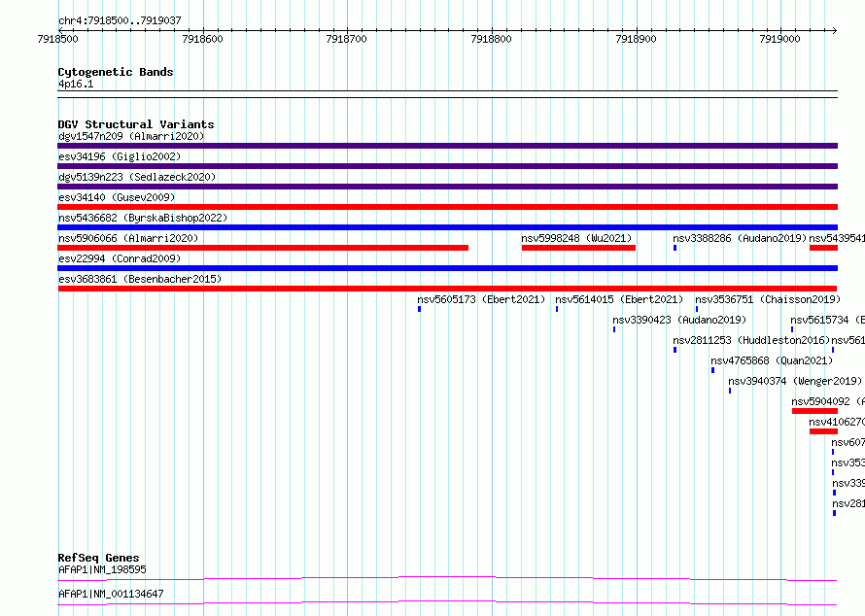Click ruler position 7918600
This screenshot has width=865, height=616.
pos(202,39)
